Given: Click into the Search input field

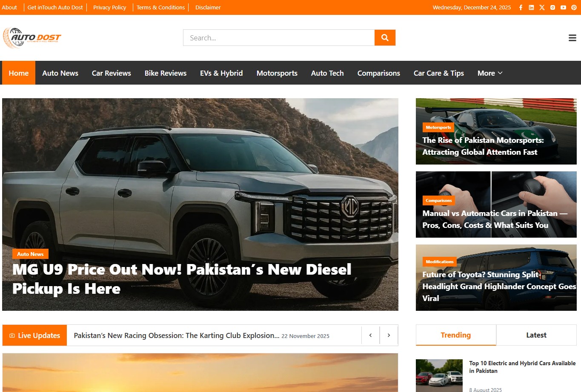Looking at the screenshot, I should point(279,37).
